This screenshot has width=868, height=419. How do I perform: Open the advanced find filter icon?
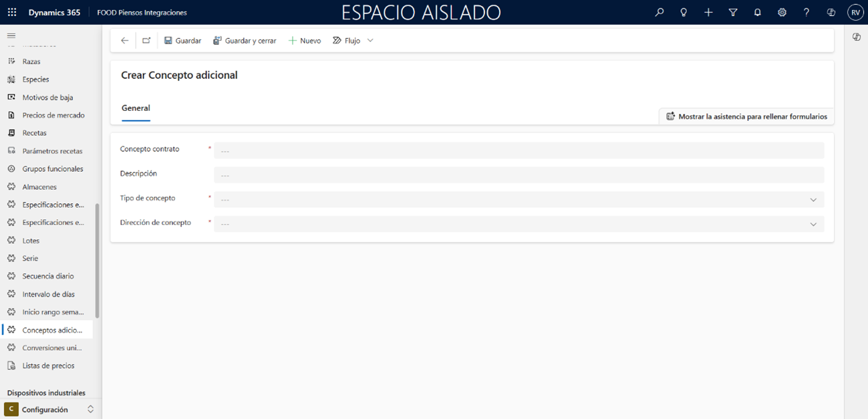733,12
